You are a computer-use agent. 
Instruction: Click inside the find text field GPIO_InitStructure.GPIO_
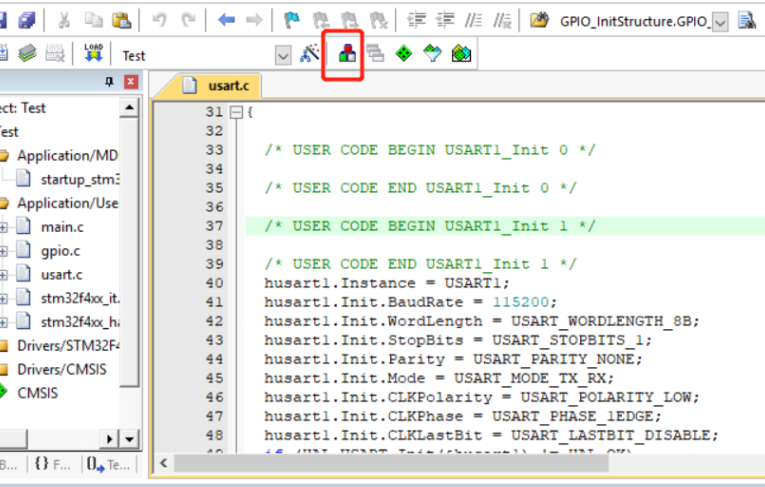pyautogui.click(x=634, y=22)
